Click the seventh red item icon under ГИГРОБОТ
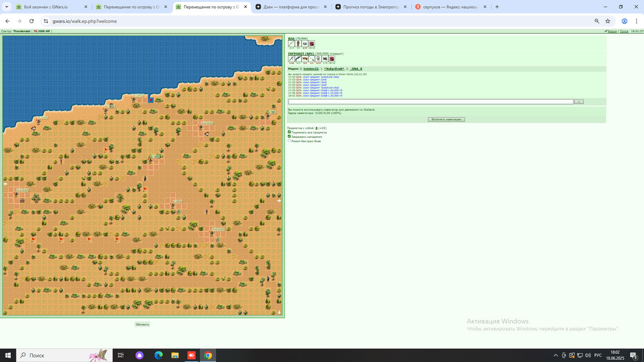The width and height of the screenshot is (644, 362). click(332, 59)
